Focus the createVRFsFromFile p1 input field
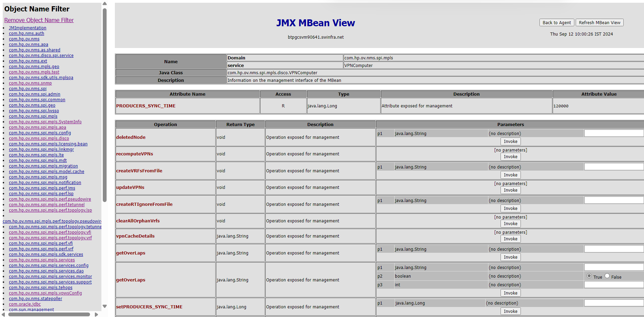 614,167
